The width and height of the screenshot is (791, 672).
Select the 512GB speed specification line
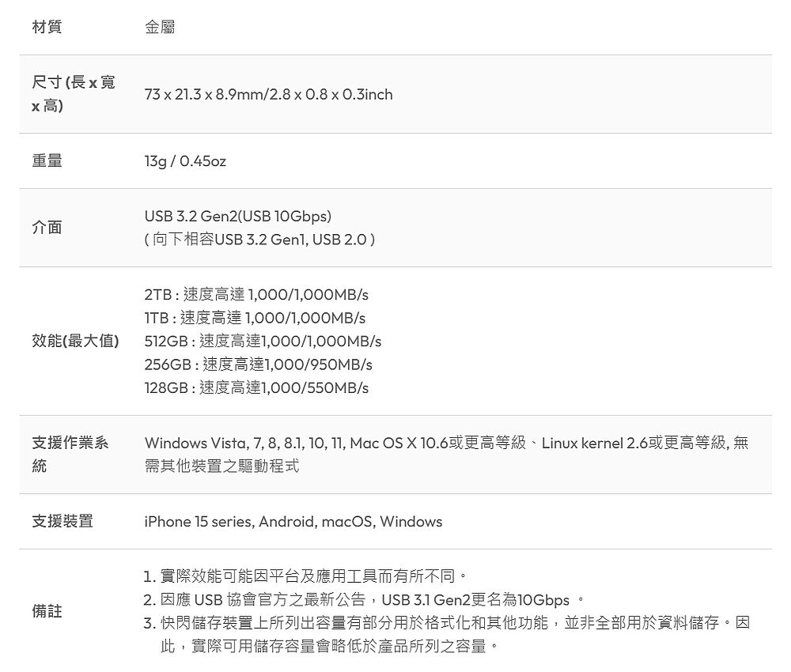pyautogui.click(x=263, y=342)
